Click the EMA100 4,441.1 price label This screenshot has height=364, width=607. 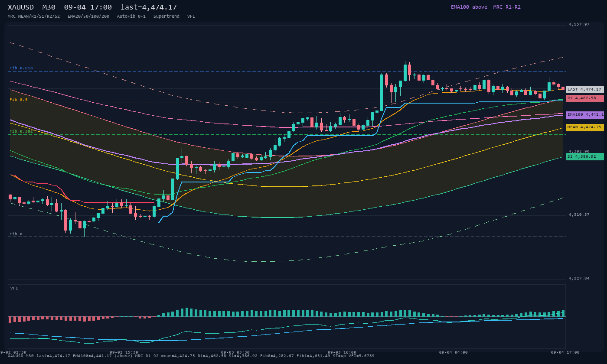click(x=585, y=115)
